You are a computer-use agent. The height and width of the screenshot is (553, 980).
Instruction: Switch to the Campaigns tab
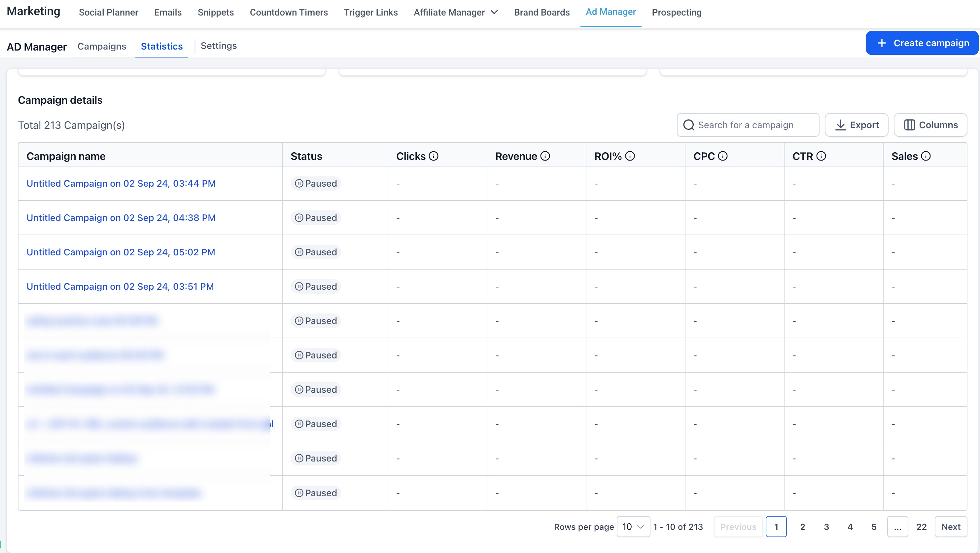pos(102,46)
